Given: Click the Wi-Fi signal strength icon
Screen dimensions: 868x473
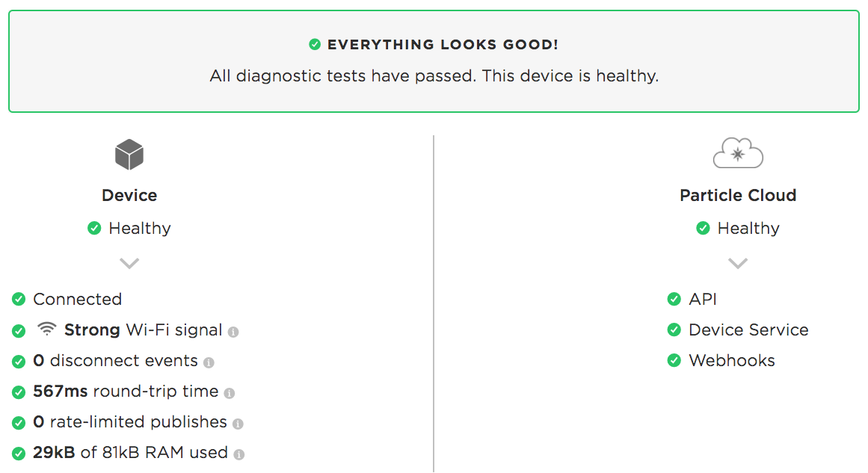Looking at the screenshot, I should (x=47, y=329).
